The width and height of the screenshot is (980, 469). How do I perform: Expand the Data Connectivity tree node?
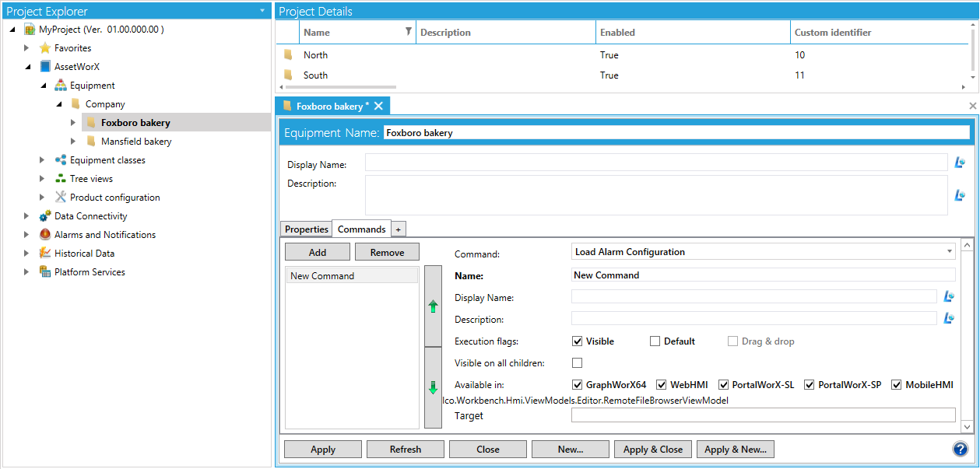tap(26, 216)
